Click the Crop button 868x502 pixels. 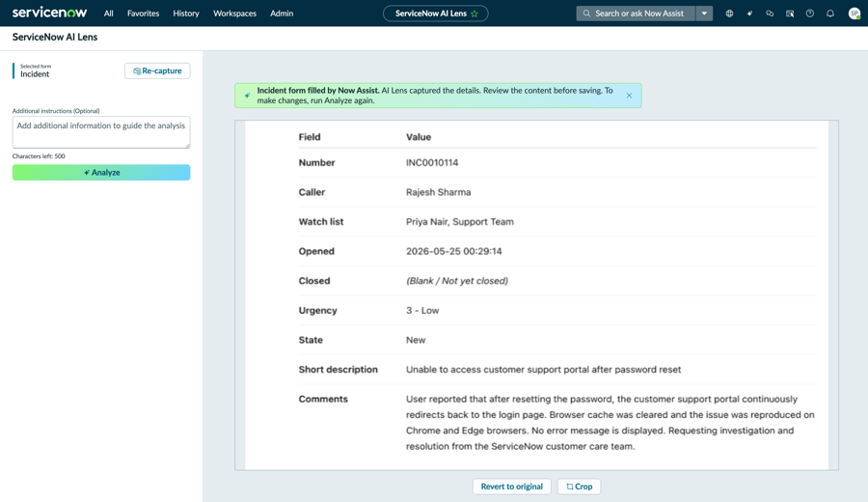tap(579, 487)
